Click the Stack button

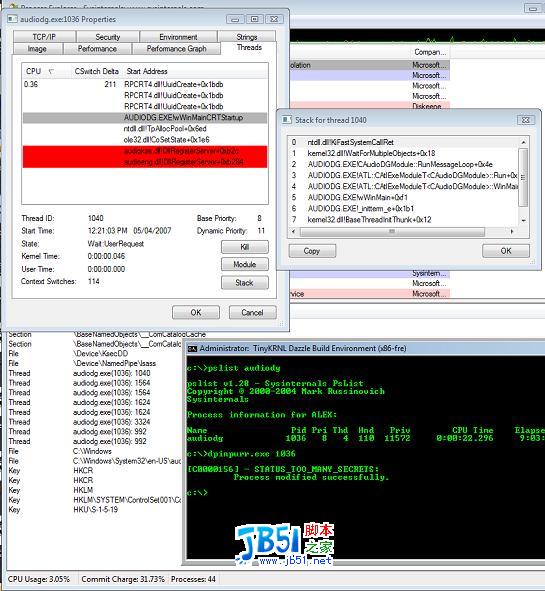click(245, 283)
